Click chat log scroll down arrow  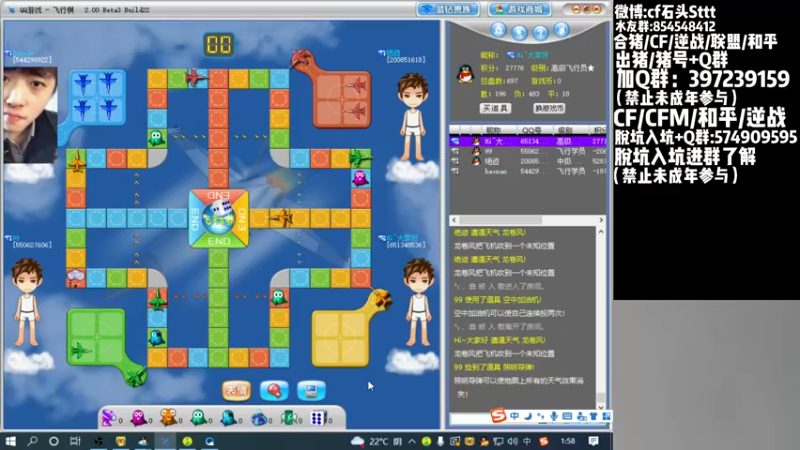click(x=601, y=407)
